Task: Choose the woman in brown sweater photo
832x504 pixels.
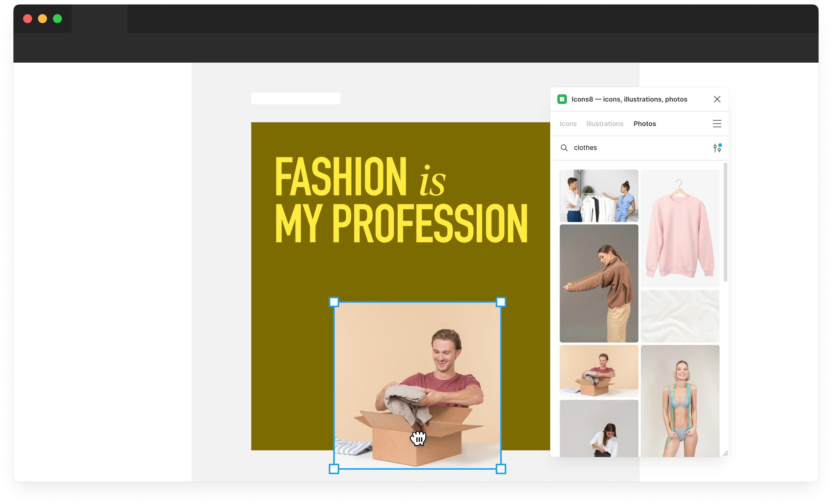Action: [599, 284]
